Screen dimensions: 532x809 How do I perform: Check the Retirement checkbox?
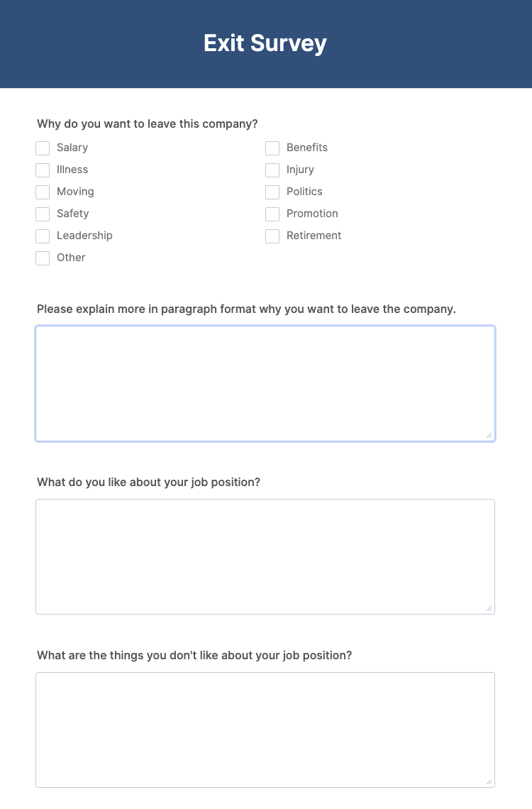coord(272,236)
